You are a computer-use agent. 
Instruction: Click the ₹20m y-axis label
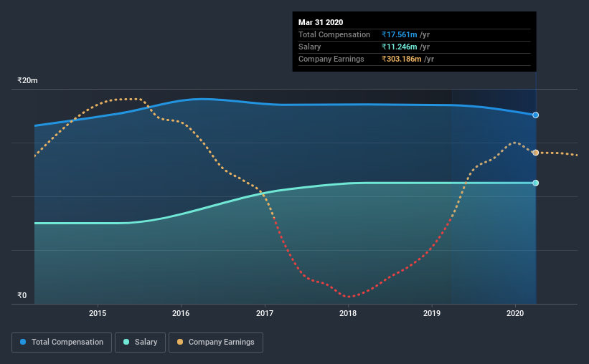click(x=27, y=81)
